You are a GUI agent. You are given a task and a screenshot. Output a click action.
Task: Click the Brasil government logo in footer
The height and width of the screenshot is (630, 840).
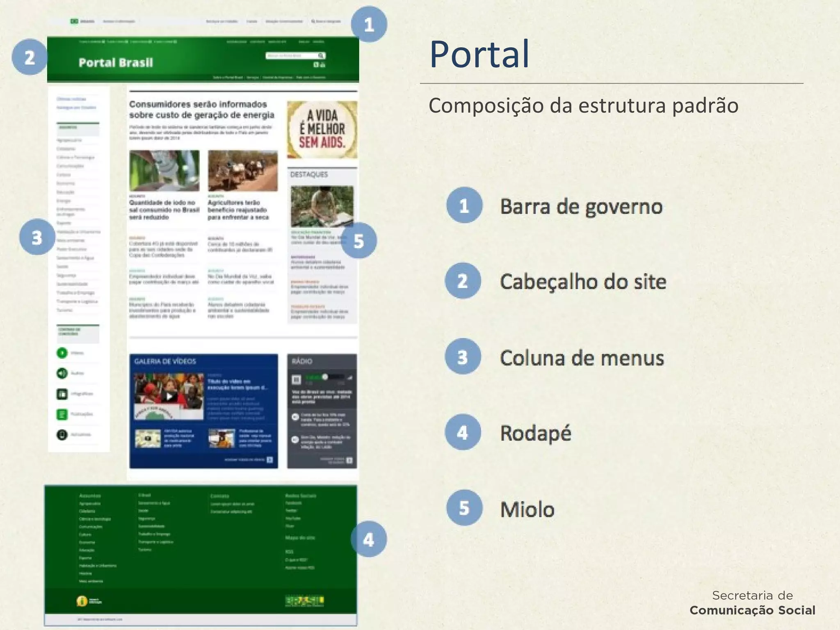click(305, 601)
